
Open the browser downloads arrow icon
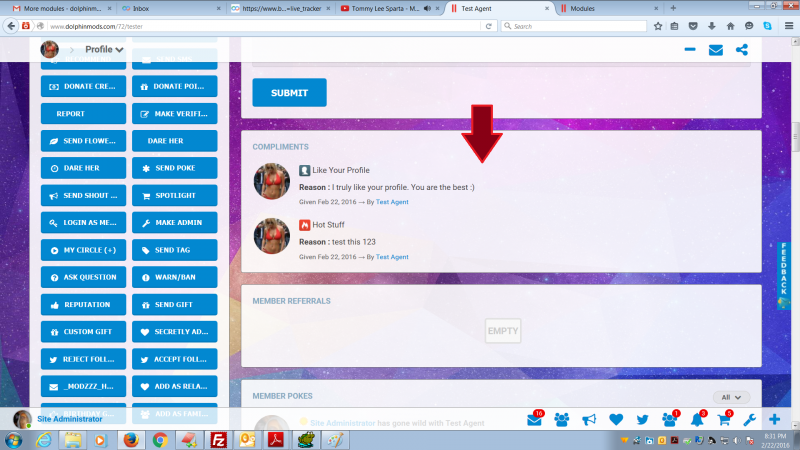click(712, 26)
